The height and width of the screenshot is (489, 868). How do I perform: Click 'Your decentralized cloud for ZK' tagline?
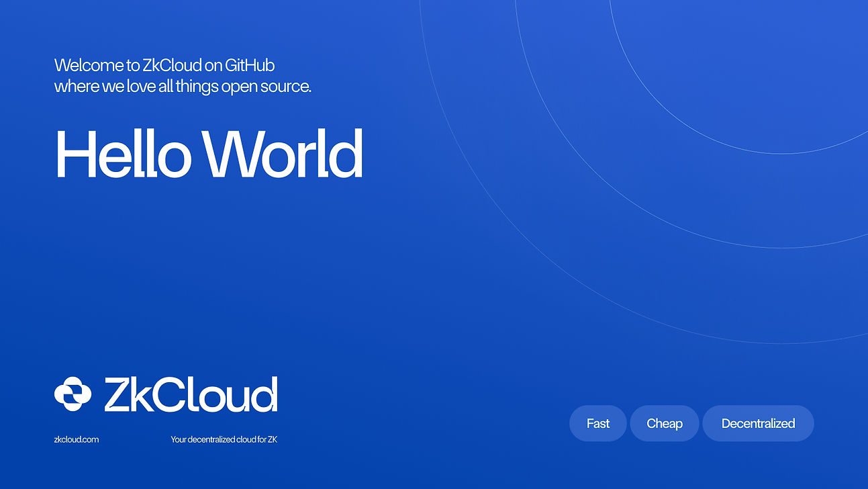click(x=224, y=439)
